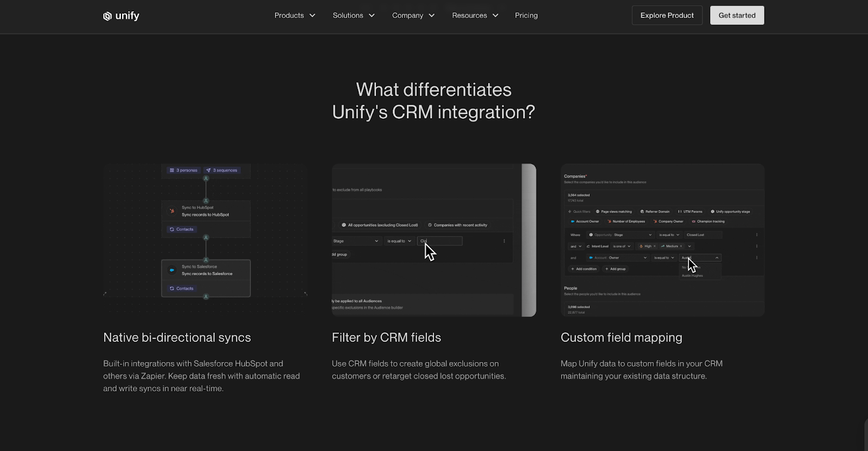Screen dimensions: 868x451
Task: Click the HubSpot icon in Sync to HubSpot node
Action: (172, 211)
